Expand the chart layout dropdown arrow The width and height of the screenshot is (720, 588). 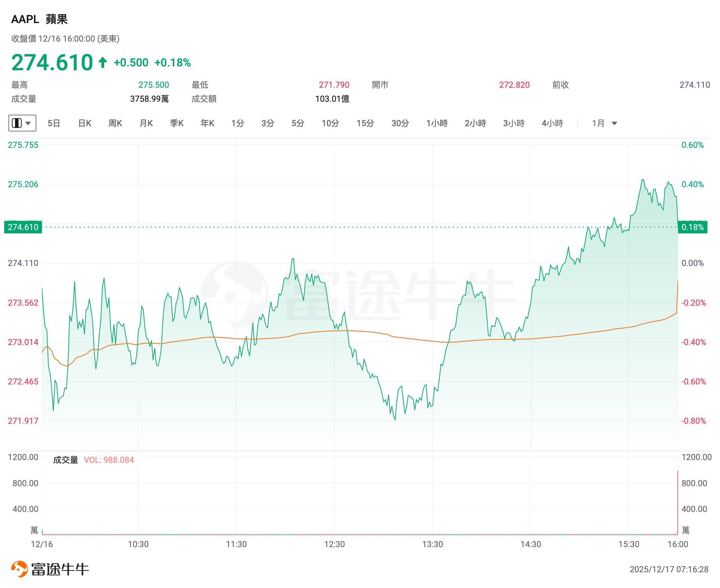coord(29,123)
